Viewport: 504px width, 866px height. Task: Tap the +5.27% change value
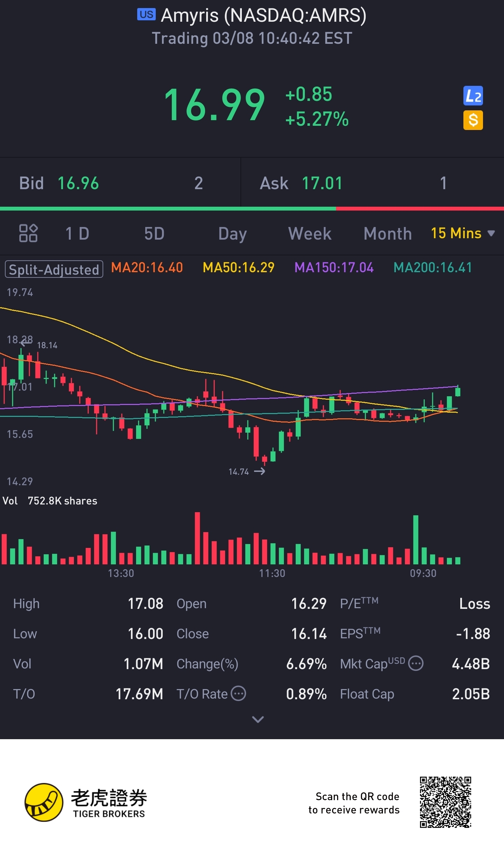(x=317, y=119)
